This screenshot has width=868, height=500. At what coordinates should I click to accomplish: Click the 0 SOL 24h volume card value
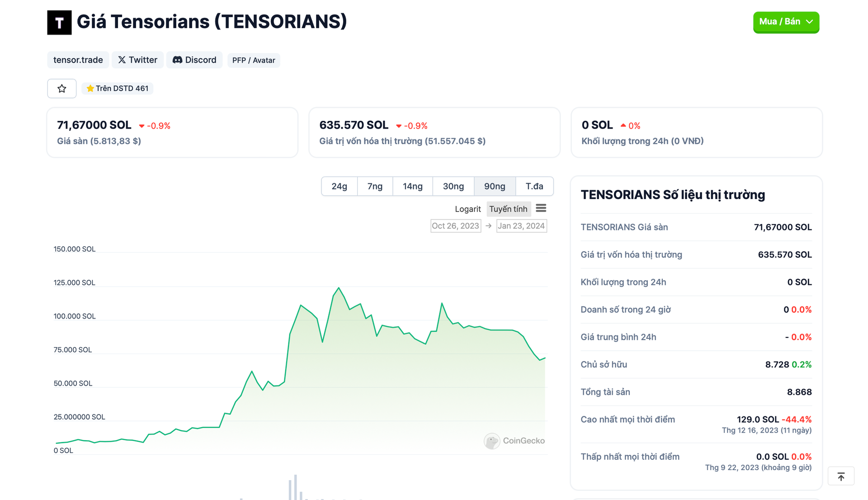click(x=597, y=125)
